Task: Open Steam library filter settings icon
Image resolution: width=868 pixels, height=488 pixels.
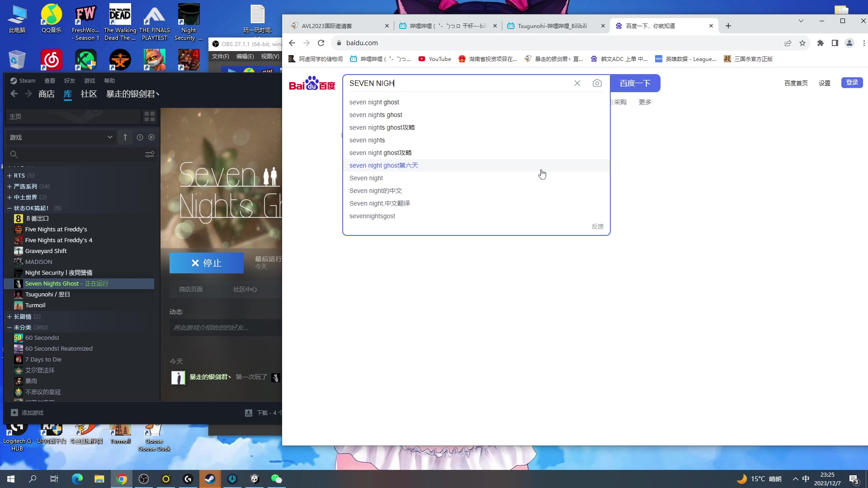Action: click(150, 155)
